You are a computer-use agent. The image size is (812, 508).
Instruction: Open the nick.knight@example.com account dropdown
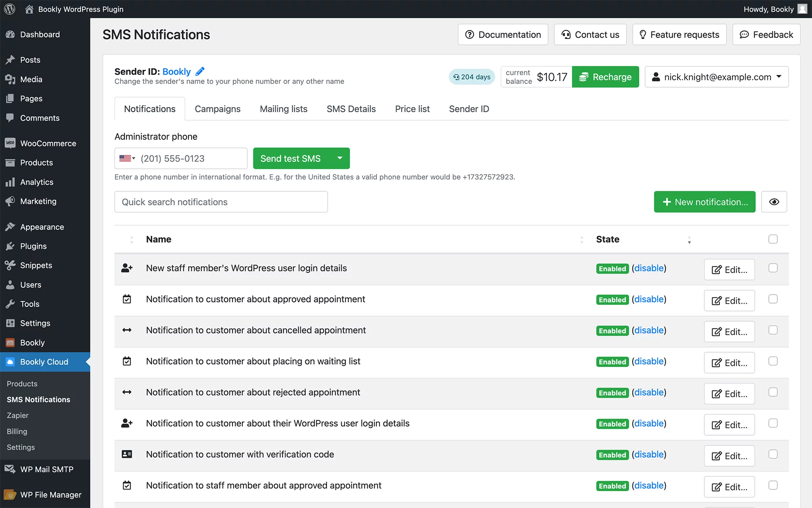(x=716, y=77)
